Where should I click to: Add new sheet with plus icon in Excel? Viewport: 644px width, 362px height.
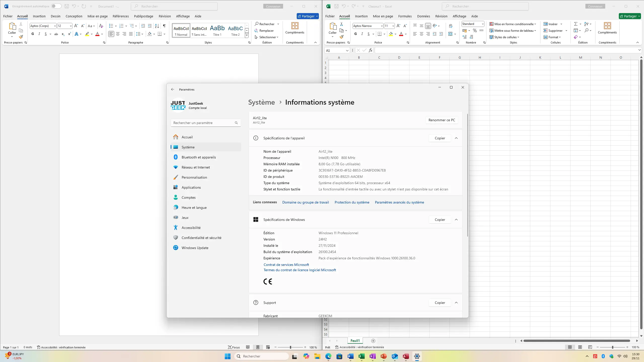tap(373, 341)
